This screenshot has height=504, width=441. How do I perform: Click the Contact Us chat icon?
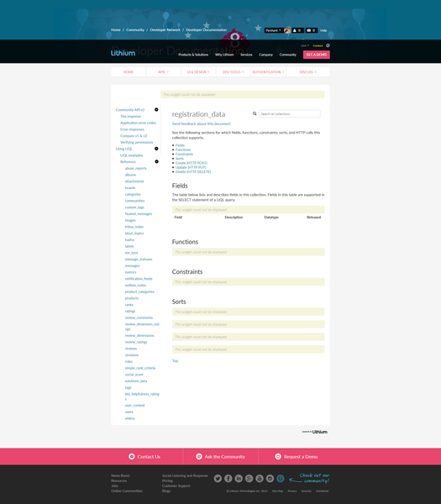click(x=132, y=456)
